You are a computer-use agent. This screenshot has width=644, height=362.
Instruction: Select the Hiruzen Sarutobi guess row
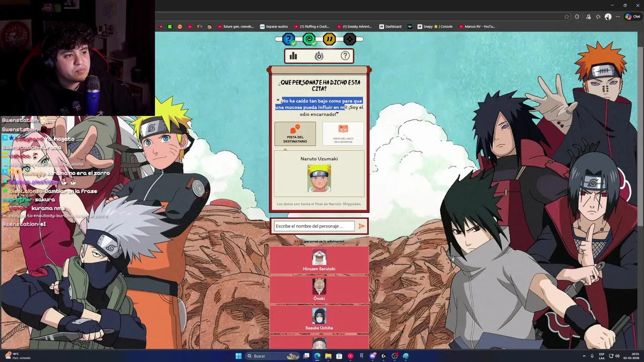pyautogui.click(x=319, y=260)
